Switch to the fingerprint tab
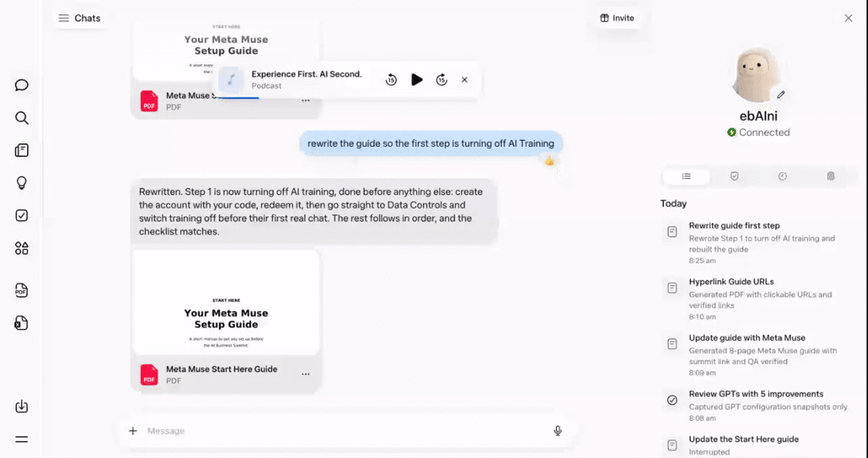The height and width of the screenshot is (458, 868). (831, 176)
